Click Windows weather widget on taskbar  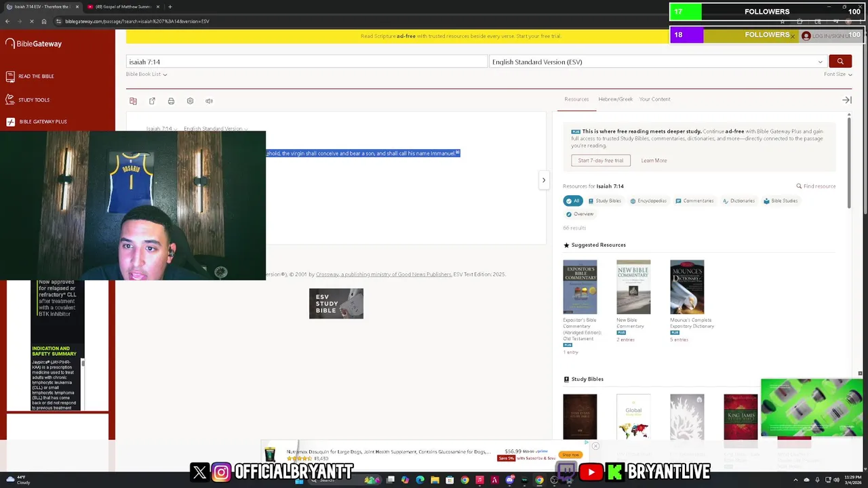[18, 480]
